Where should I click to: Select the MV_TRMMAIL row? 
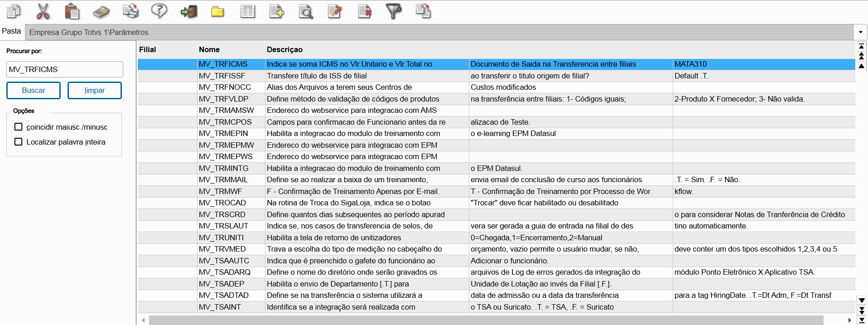click(497, 179)
